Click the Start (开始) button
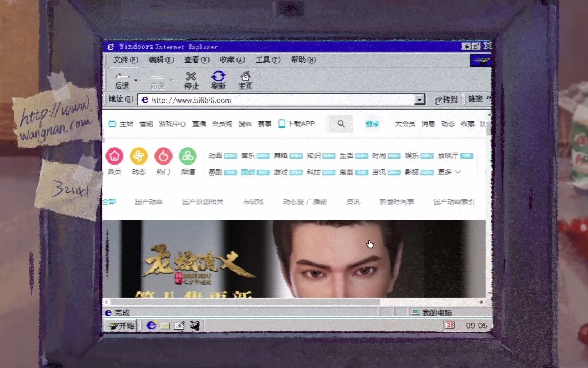Image resolution: width=588 pixels, height=368 pixels. [x=121, y=326]
